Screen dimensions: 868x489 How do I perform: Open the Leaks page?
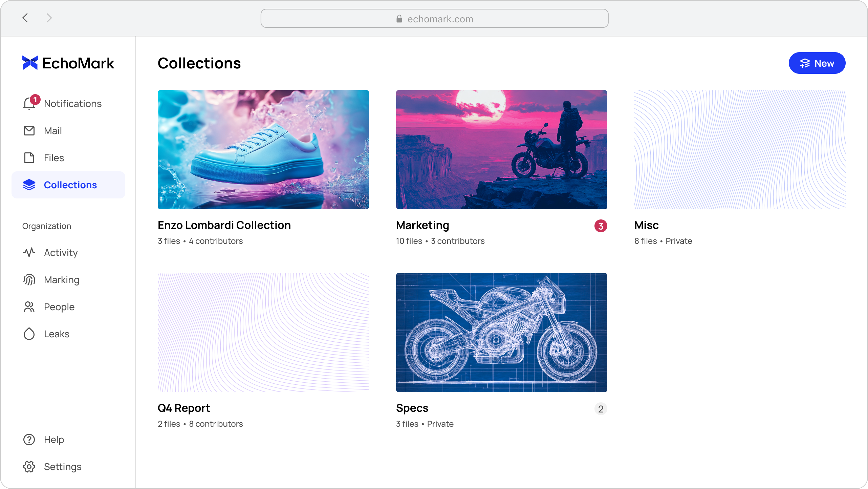coord(68,334)
